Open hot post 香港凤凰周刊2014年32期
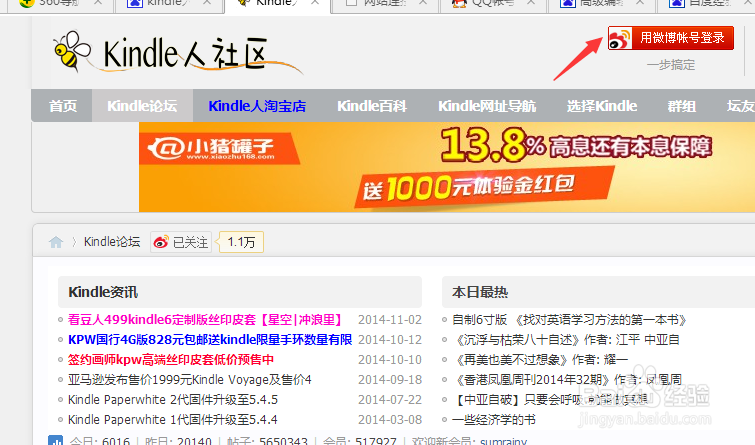 pyautogui.click(x=567, y=380)
